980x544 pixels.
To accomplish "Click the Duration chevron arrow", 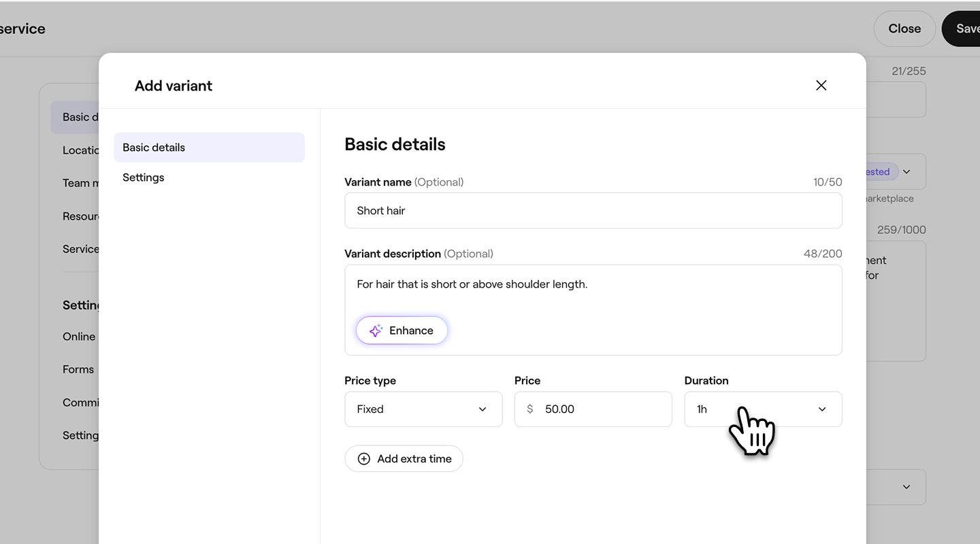I will (x=822, y=409).
